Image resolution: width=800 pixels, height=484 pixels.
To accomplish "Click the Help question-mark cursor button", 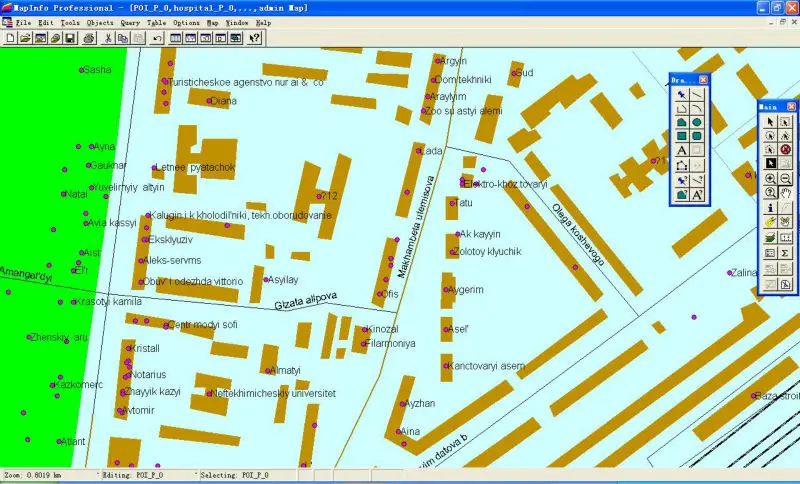I will [254, 38].
